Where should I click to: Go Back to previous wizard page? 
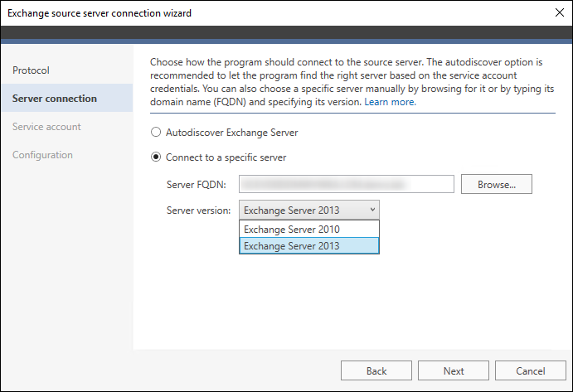(376, 370)
